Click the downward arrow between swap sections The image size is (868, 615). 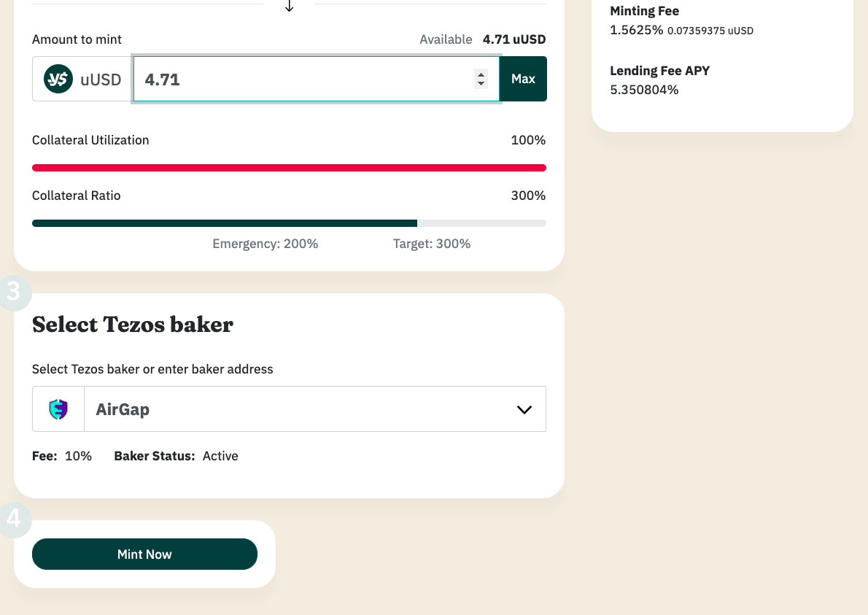289,6
